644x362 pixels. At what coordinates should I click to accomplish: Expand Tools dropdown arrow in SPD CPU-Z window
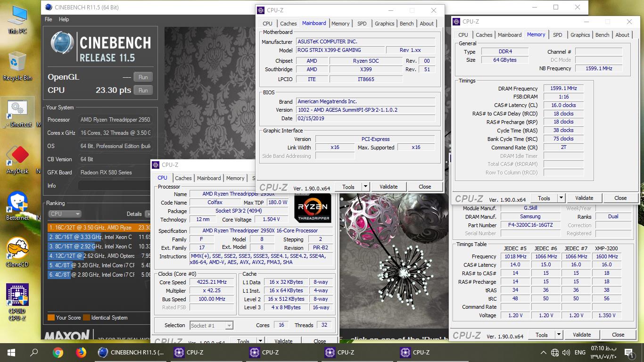point(559,335)
